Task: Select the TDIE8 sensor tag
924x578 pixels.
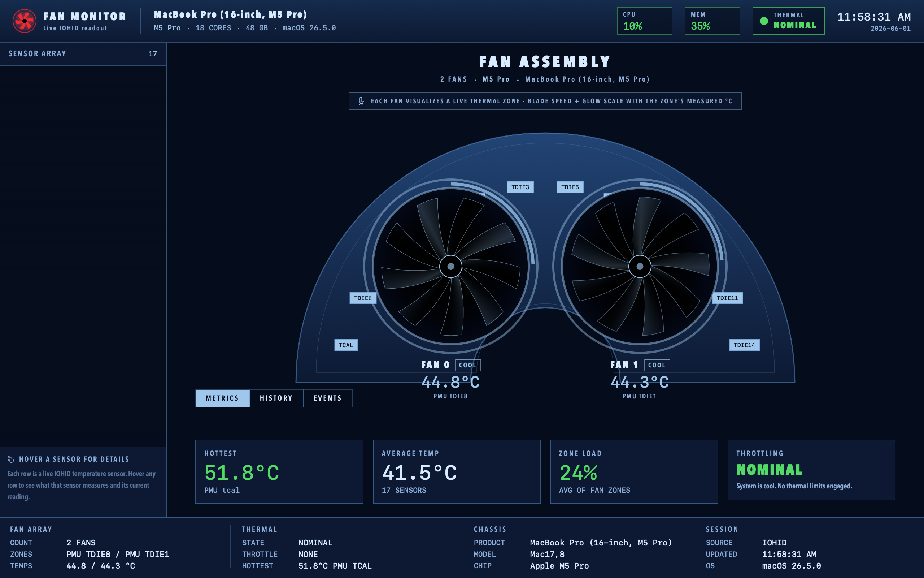Action: click(363, 298)
